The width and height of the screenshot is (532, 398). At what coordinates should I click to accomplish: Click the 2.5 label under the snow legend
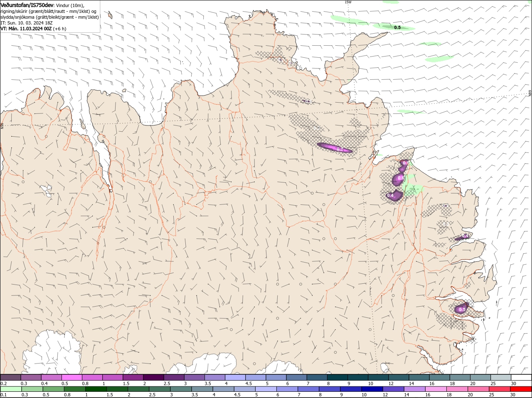tap(167, 383)
